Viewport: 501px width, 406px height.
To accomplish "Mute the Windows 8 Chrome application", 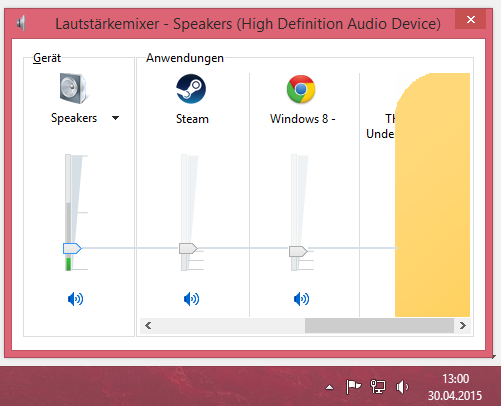I will [301, 299].
